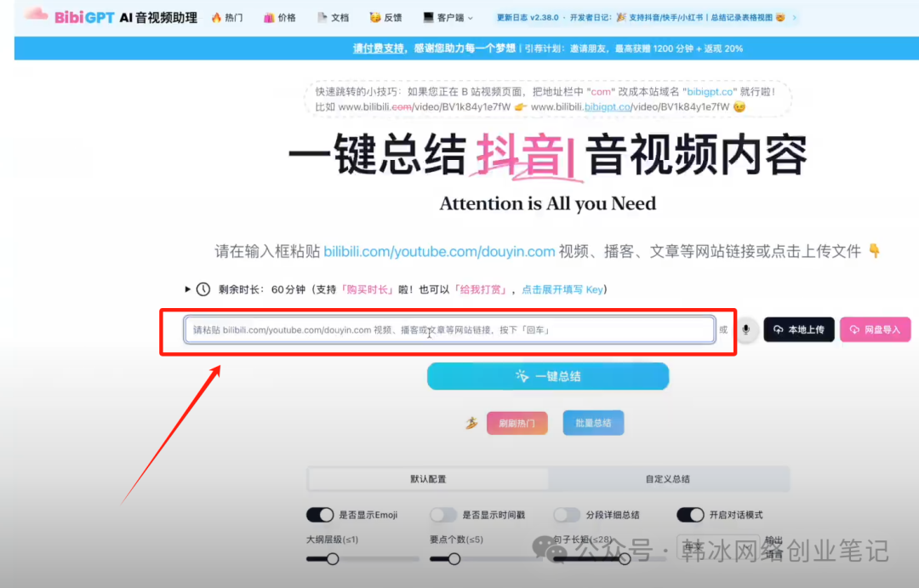Click the clock icon beside 剩余时长
919x588 pixels.
click(203, 289)
